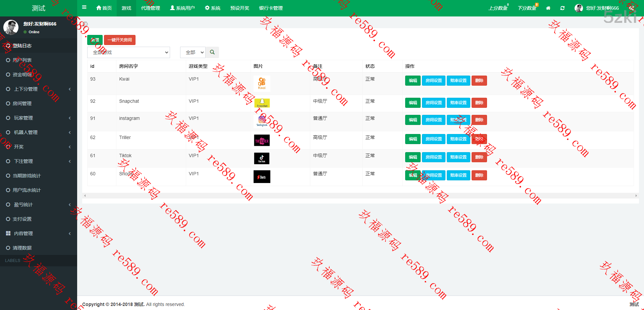Click the Snapchat room logo image
Screen dimensions: 644x310
pos(262,103)
